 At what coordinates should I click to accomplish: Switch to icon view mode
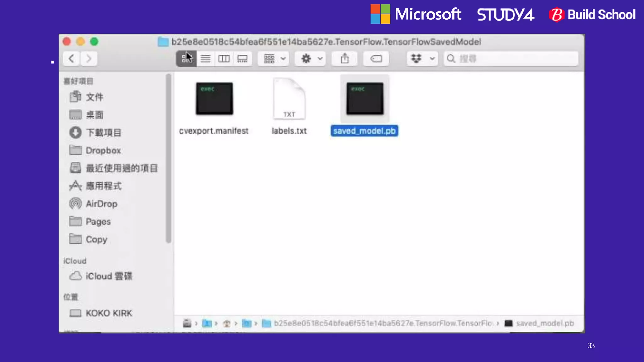point(186,58)
